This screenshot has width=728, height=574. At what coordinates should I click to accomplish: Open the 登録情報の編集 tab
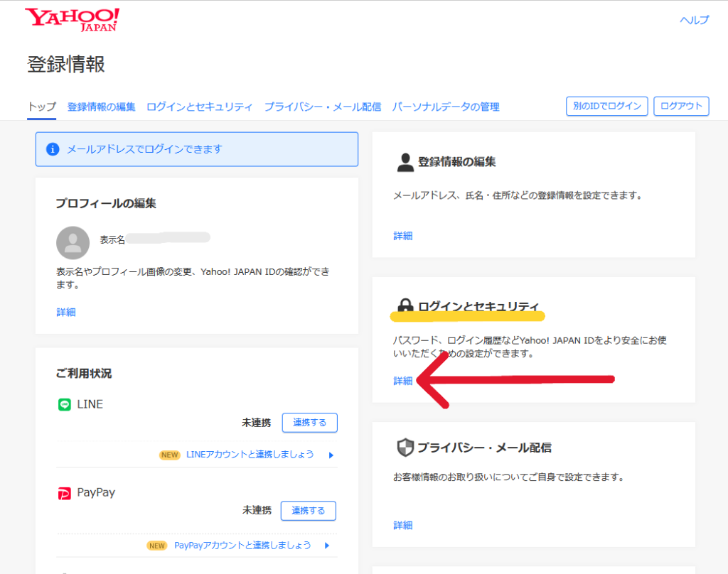click(101, 107)
